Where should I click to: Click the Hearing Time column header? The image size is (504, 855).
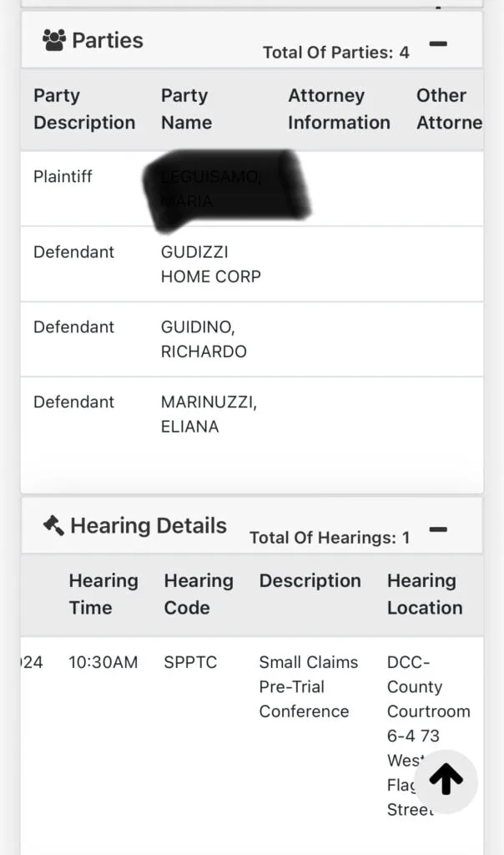(x=103, y=594)
